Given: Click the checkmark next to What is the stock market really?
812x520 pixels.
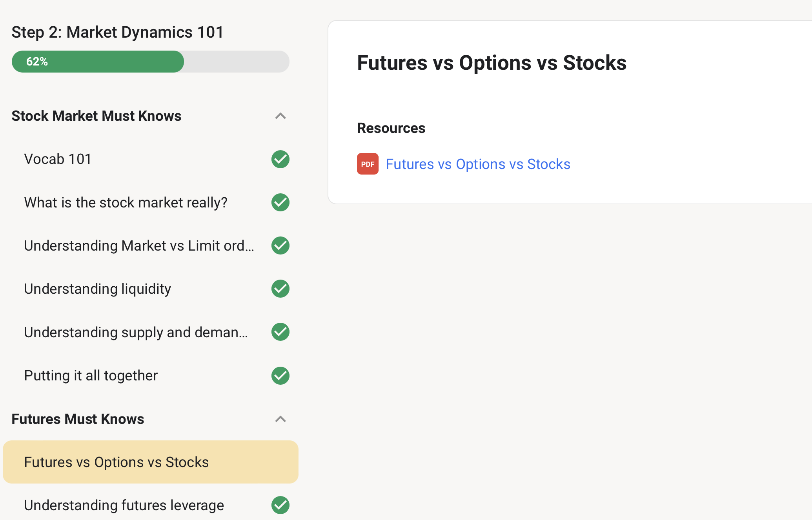Looking at the screenshot, I should click(x=280, y=202).
